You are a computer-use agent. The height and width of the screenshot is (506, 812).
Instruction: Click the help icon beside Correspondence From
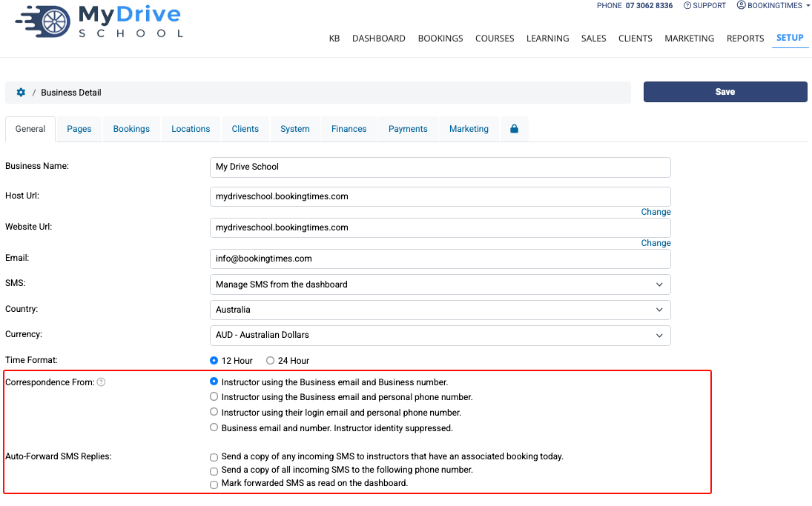click(102, 382)
